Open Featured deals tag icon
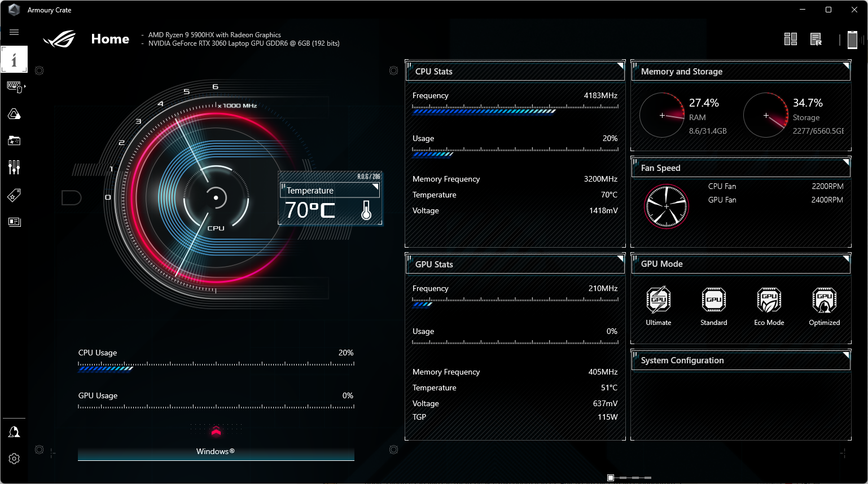The image size is (868, 484). pos(14,195)
